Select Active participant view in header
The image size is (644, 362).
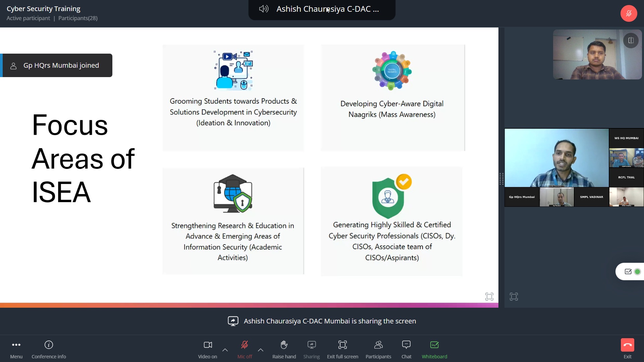coord(28,18)
